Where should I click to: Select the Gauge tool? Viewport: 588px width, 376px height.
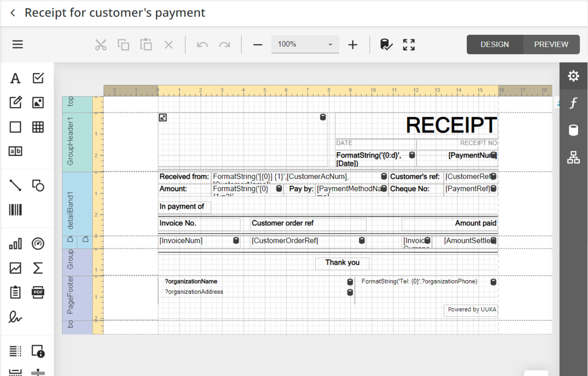(x=38, y=244)
